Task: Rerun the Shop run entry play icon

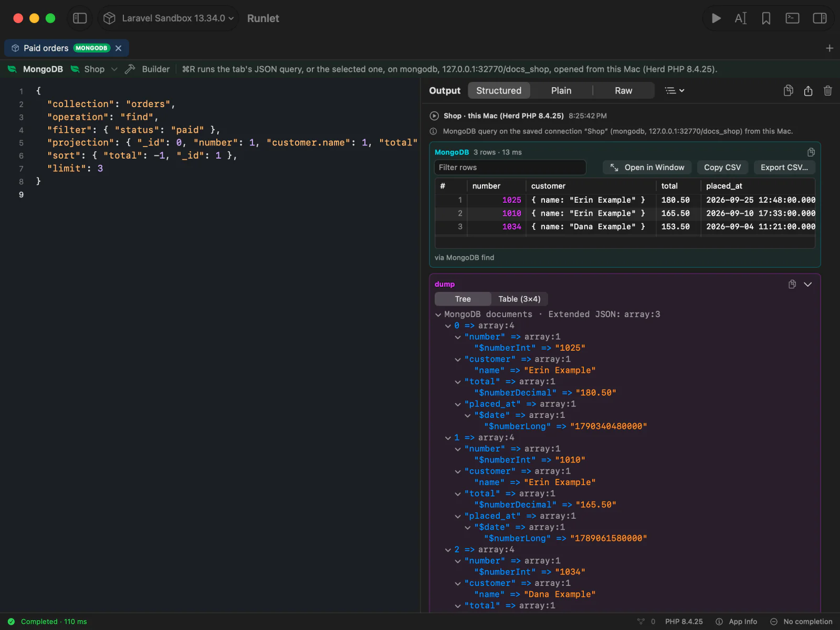Action: click(x=434, y=116)
